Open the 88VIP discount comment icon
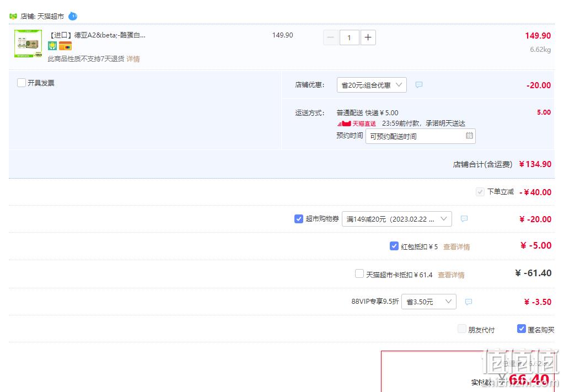Image resolution: width=564 pixels, height=392 pixels. 468,302
